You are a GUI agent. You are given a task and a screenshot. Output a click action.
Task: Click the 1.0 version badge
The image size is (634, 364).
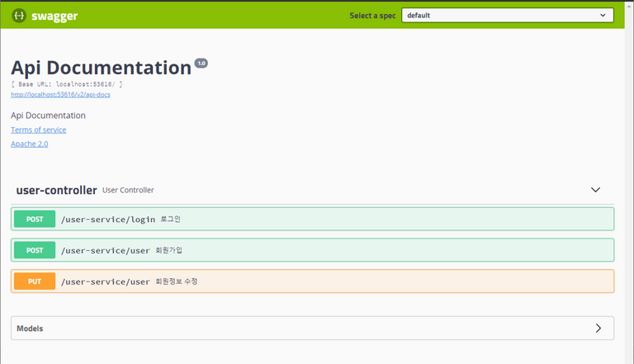pyautogui.click(x=201, y=63)
